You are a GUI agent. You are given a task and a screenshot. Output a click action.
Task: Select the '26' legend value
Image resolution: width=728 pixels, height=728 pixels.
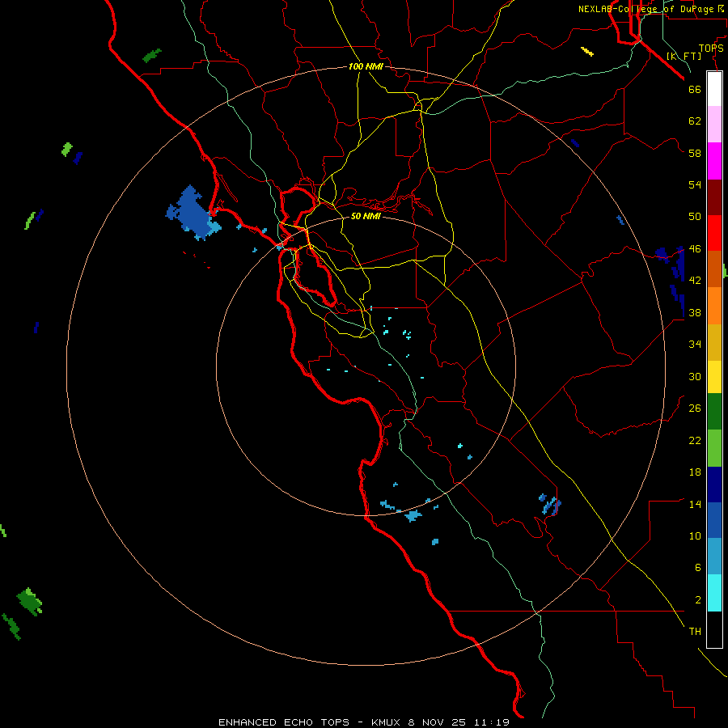695,408
